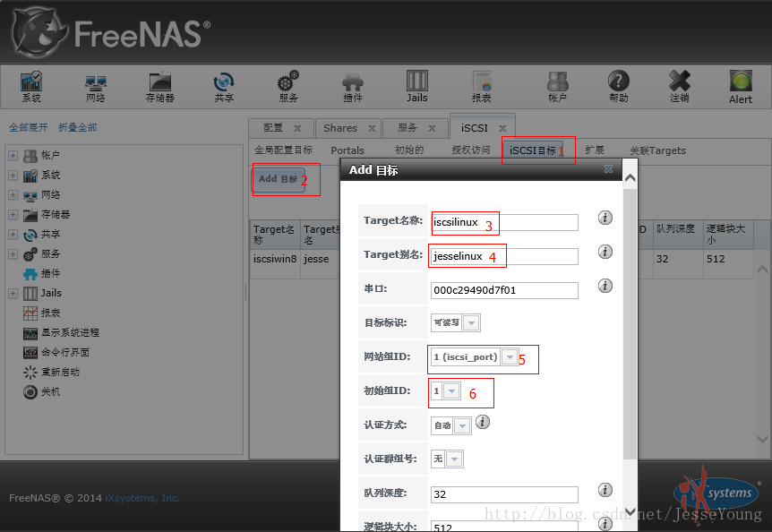Close the Add 目标 dialog
772x532 pixels.
(608, 168)
